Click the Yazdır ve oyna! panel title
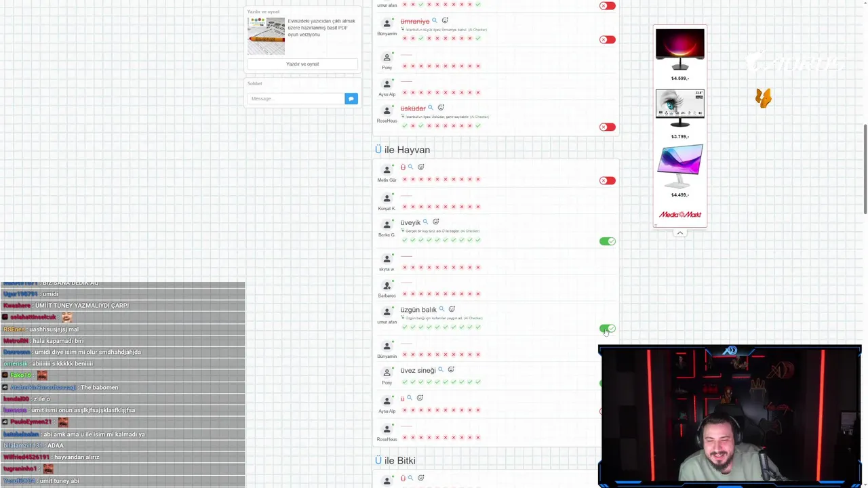The image size is (868, 488). point(263,12)
